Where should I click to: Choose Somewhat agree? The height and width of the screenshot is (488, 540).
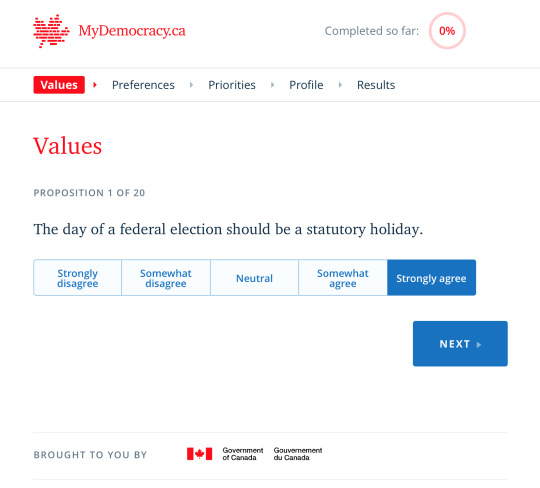(x=343, y=278)
